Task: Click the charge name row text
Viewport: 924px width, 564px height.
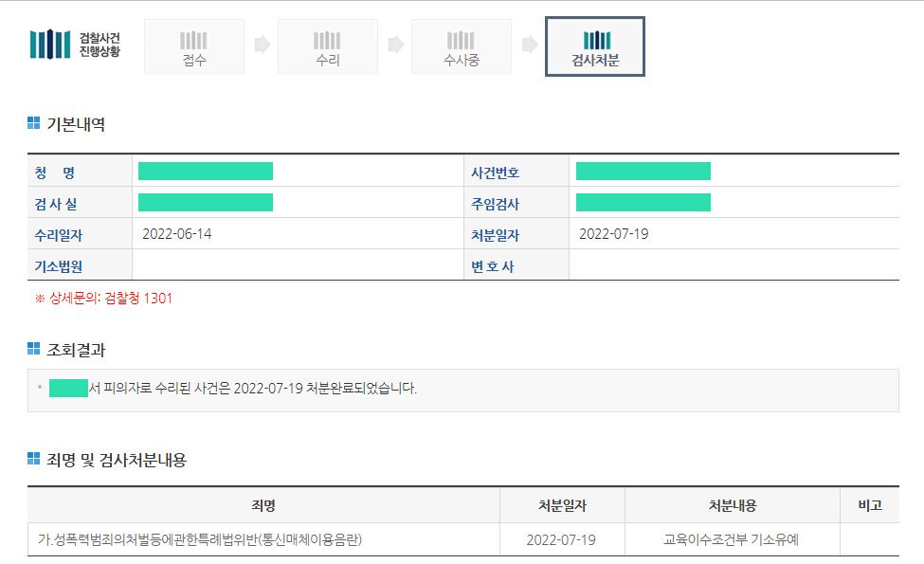Action: pyautogui.click(x=200, y=540)
